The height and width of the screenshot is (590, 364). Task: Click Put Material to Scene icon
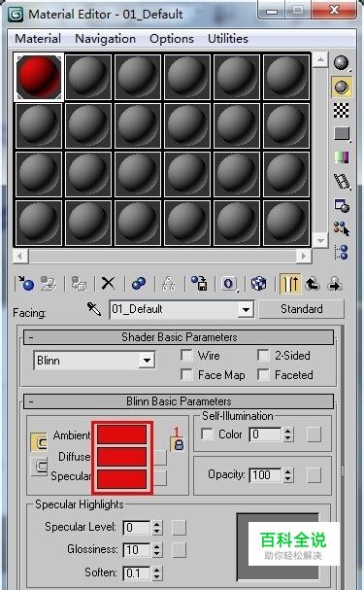(49, 283)
